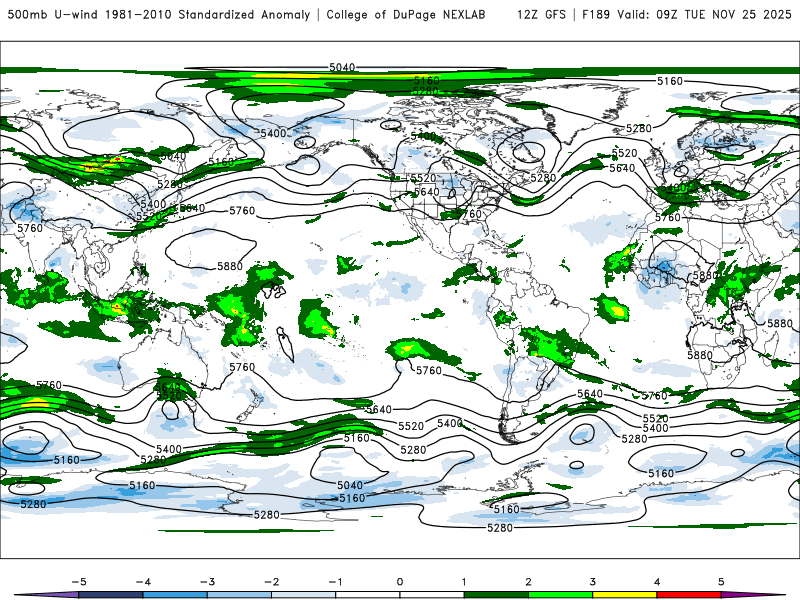The width and height of the screenshot is (800, 600).
Task: Click the '5760' contour label just east of Australia
Action: 242,367
